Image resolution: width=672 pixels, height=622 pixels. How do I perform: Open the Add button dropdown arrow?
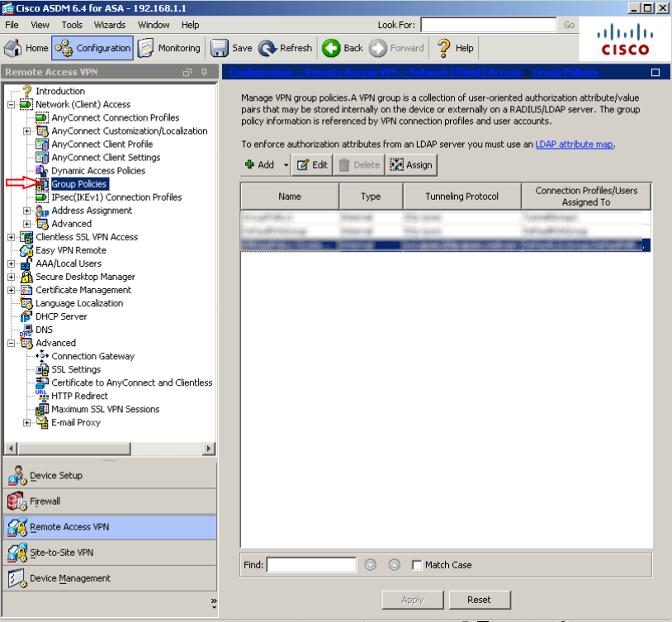click(x=286, y=164)
